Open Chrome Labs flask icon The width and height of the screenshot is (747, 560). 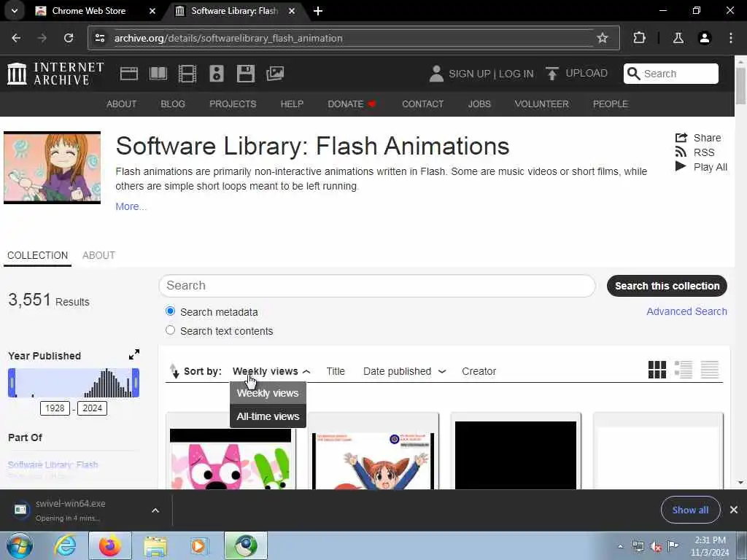[x=678, y=38]
